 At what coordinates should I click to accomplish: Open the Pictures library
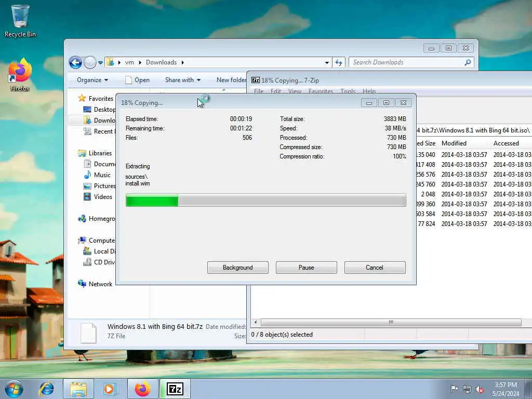pyautogui.click(x=99, y=186)
